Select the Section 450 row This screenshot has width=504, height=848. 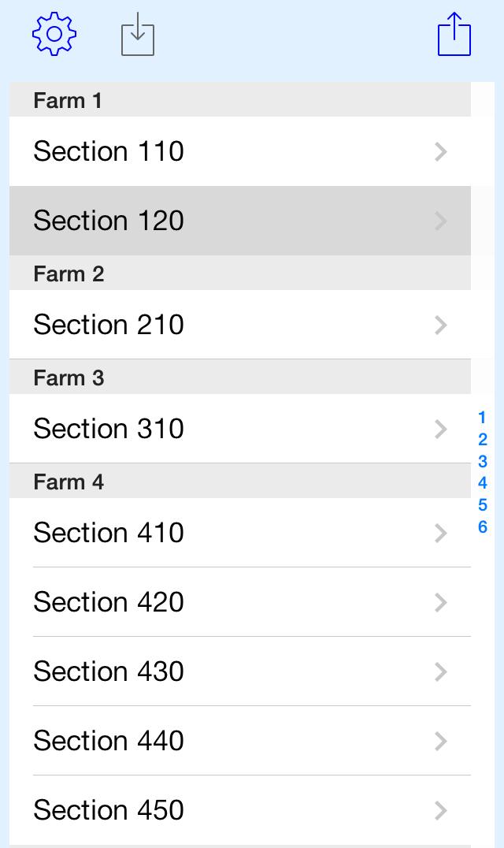240,810
